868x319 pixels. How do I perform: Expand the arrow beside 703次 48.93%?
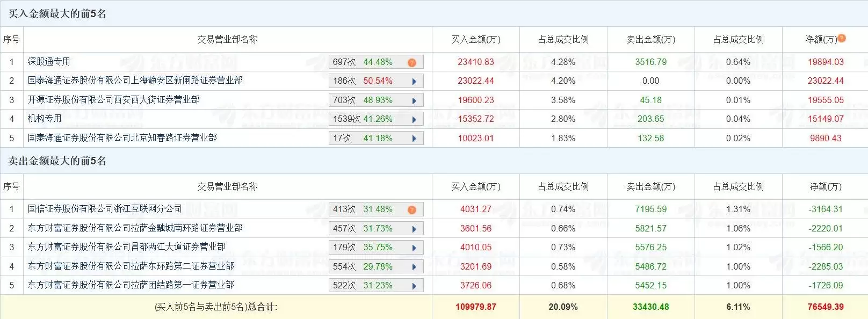coord(414,100)
